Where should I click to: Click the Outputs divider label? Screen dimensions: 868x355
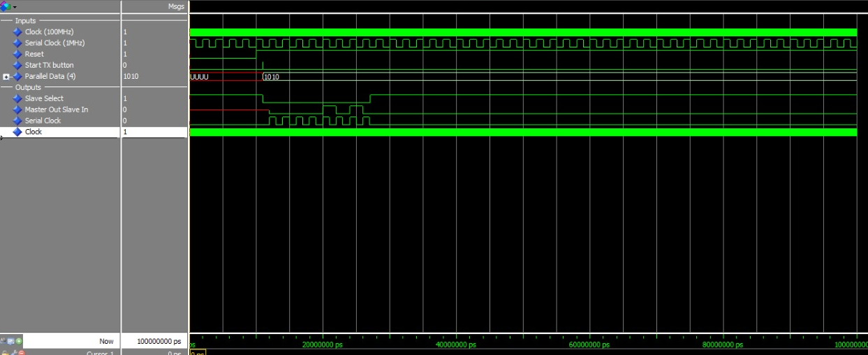coord(28,87)
